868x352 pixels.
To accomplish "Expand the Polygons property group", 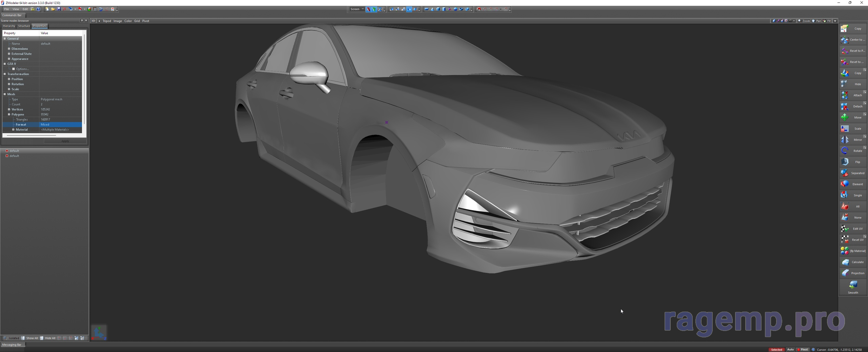I will (x=9, y=114).
